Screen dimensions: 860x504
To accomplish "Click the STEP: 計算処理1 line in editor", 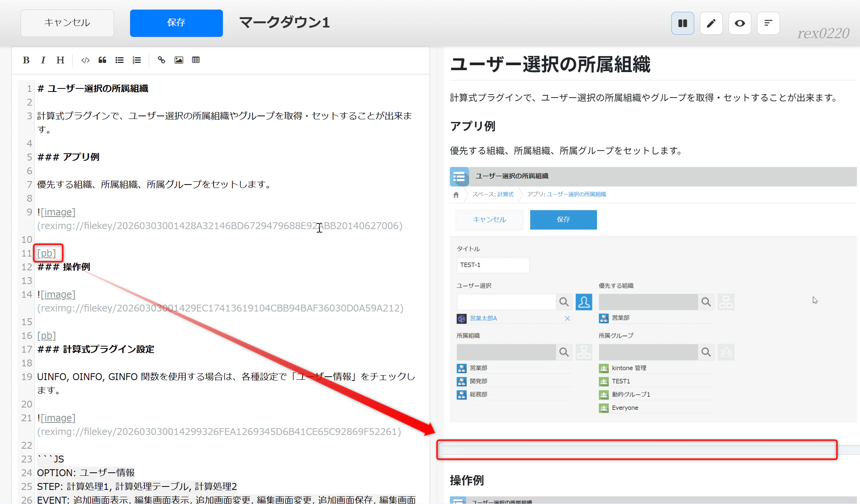I will click(137, 486).
